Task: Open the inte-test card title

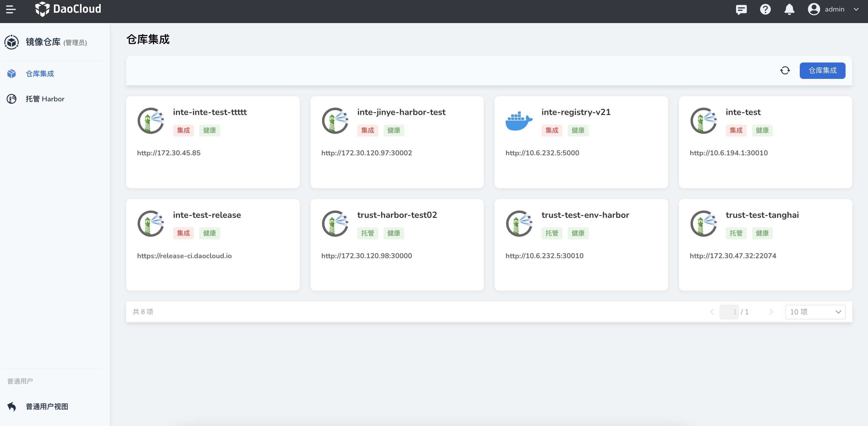Action: [743, 112]
